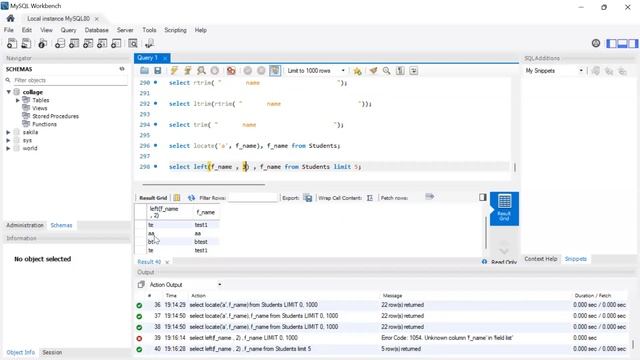Toggle autocommit mode icon
The image size is (640, 360).
275,71
